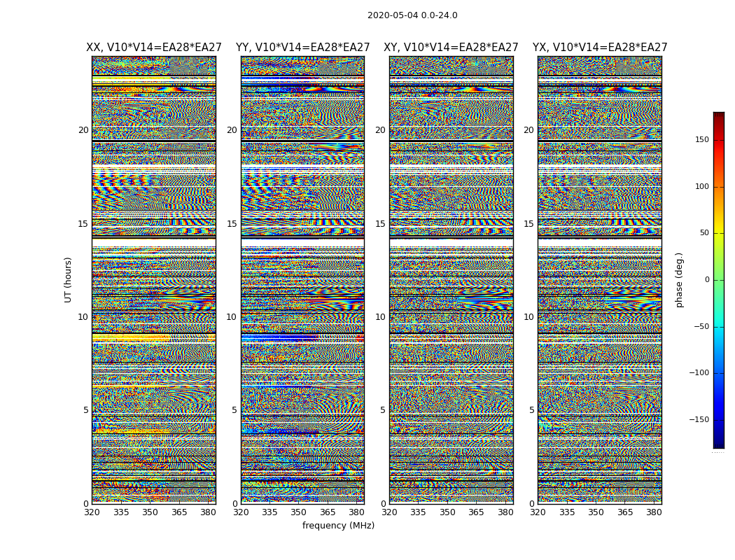Click the "UT (hours)" axis label
This screenshot has height=560, width=735.
[68, 279]
